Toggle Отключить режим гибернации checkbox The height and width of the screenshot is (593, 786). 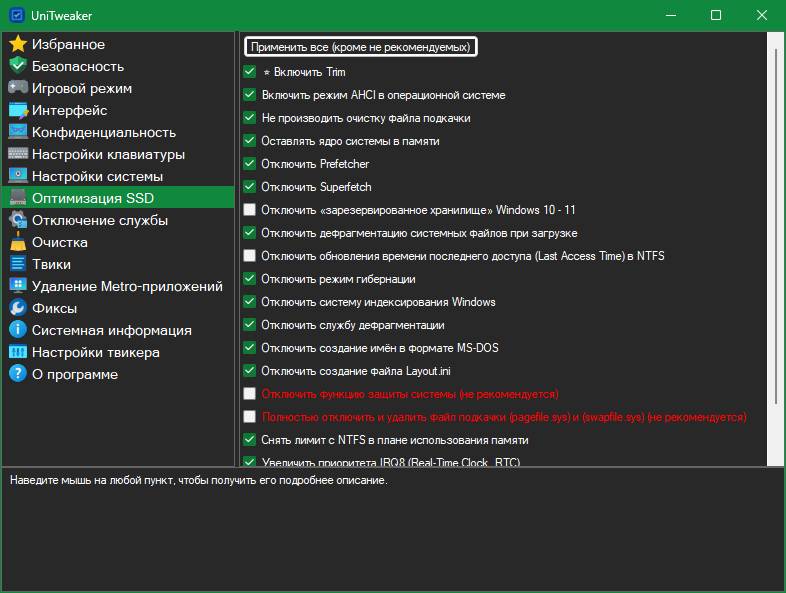tap(250, 279)
